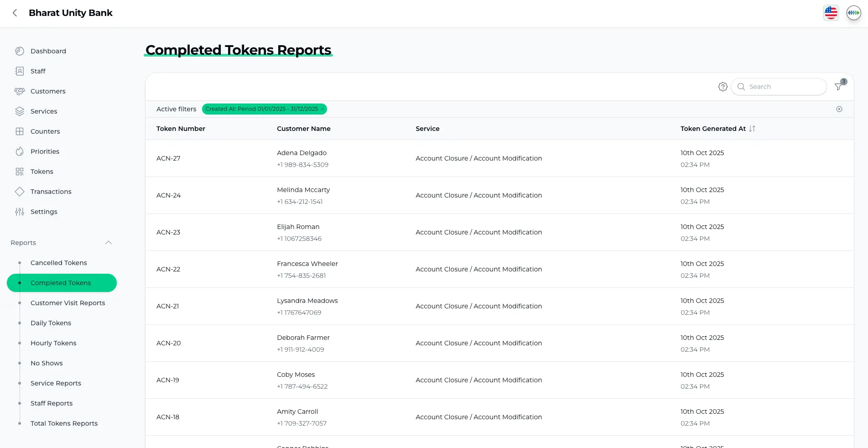Click the Counters sidebar icon

click(x=20, y=131)
